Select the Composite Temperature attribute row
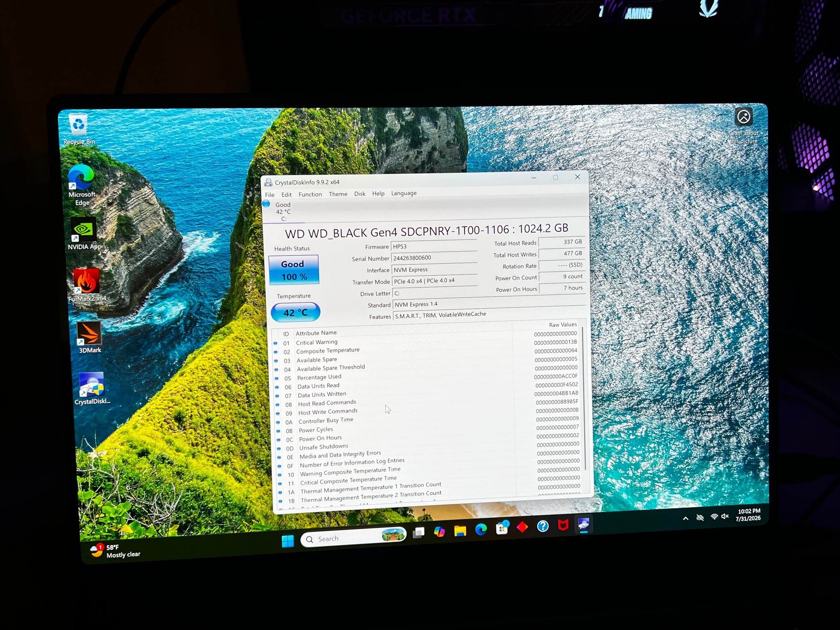Image resolution: width=840 pixels, height=630 pixels. point(427,347)
